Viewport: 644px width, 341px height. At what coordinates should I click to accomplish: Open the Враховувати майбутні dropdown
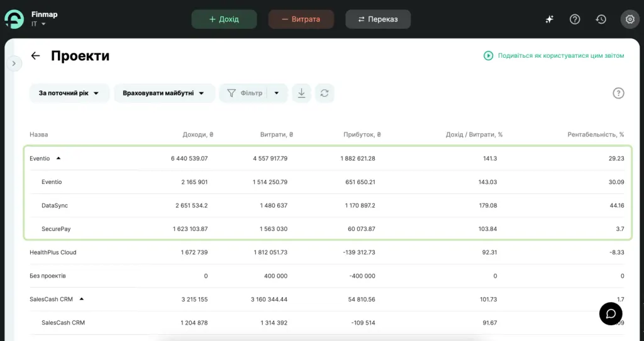pyautogui.click(x=164, y=93)
